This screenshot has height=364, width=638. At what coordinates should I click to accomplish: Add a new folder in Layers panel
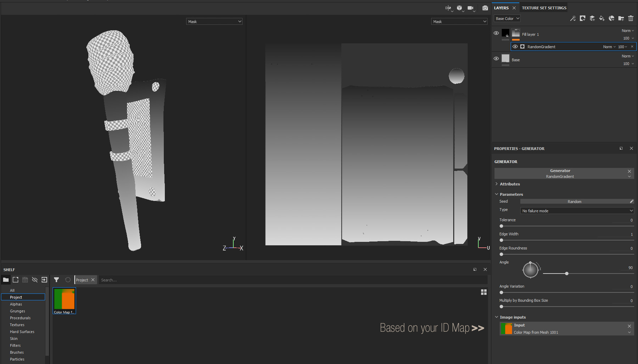621,18
